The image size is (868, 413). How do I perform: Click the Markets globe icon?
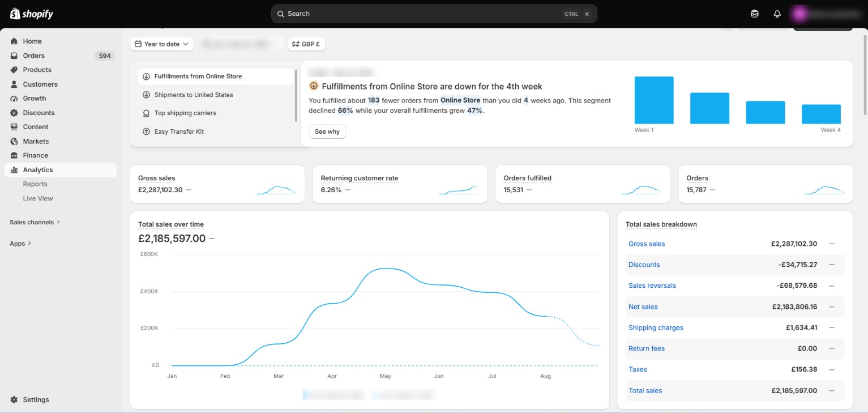[x=14, y=141]
